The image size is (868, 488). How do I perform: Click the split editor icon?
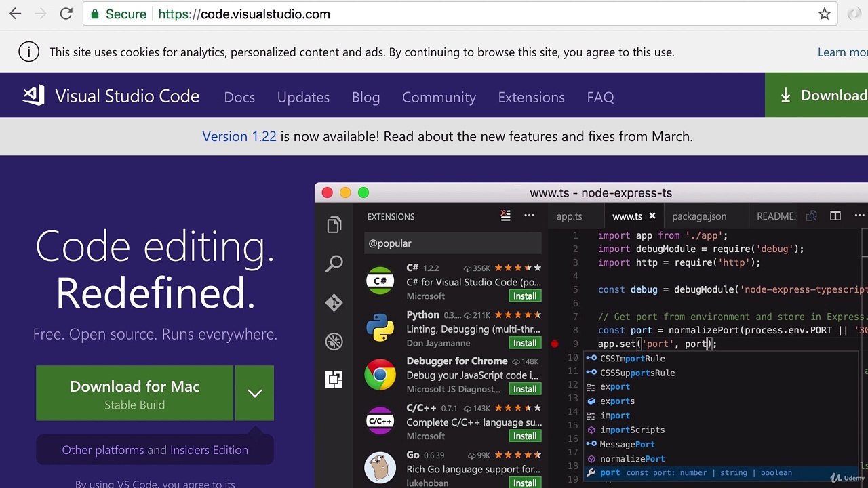835,216
